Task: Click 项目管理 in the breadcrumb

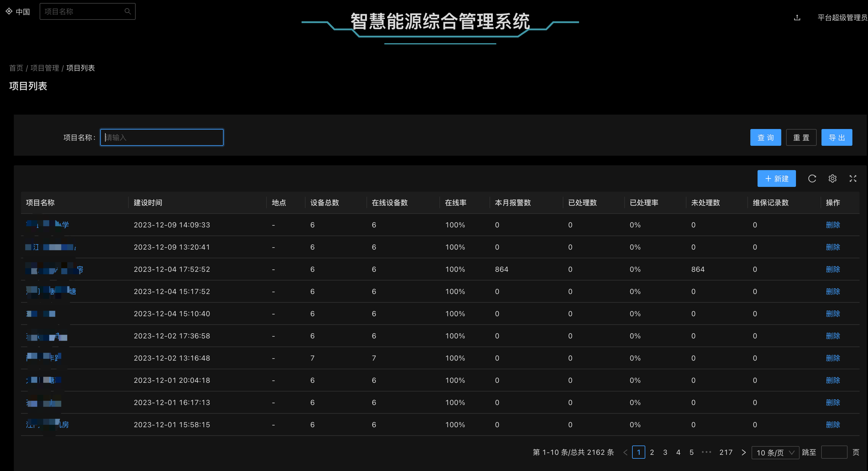Action: point(45,68)
